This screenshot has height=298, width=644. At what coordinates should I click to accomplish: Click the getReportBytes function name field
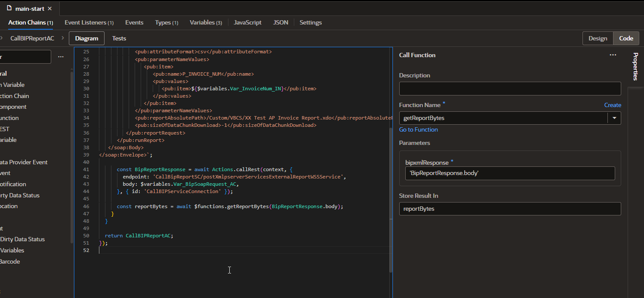[x=503, y=118]
